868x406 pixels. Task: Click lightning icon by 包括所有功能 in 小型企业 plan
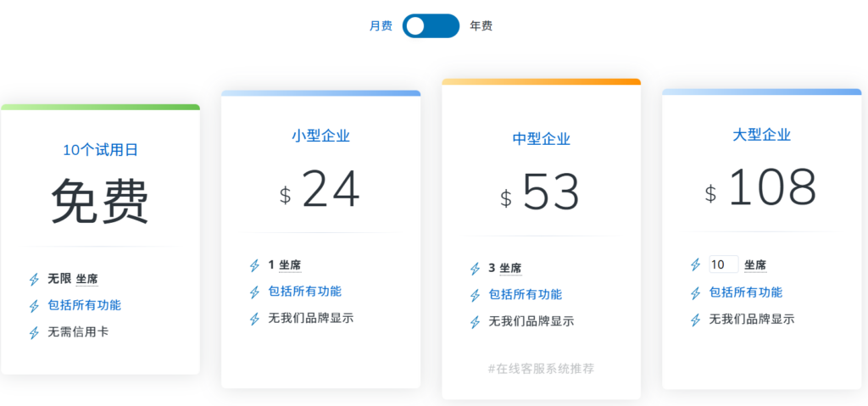click(254, 292)
